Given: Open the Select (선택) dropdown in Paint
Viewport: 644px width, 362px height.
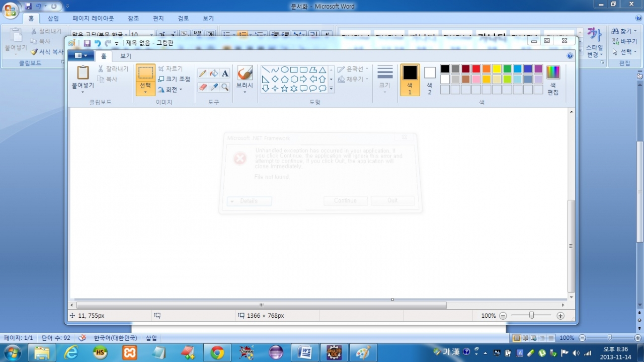Looking at the screenshot, I should (145, 88).
